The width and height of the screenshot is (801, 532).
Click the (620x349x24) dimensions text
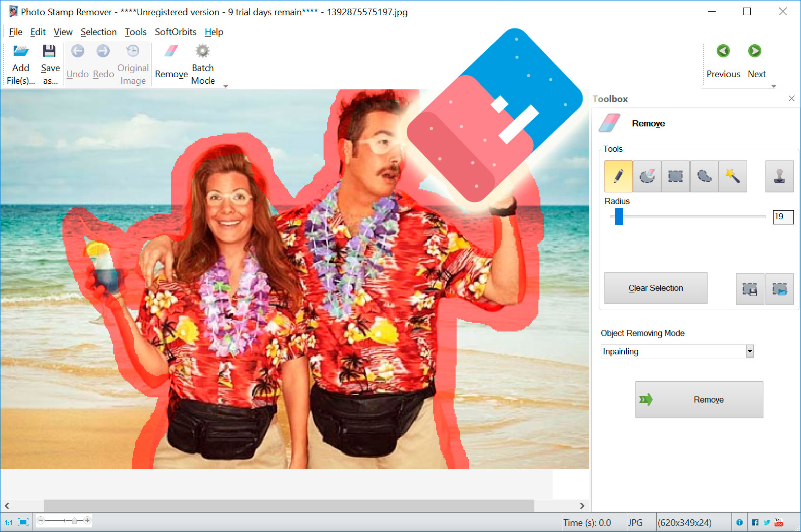click(685, 523)
